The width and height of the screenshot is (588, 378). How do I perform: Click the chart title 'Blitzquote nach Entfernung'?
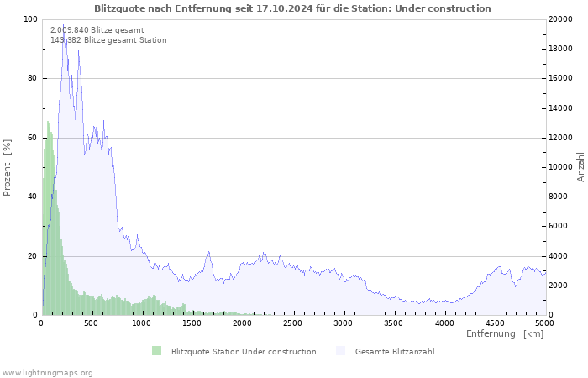coord(292,8)
